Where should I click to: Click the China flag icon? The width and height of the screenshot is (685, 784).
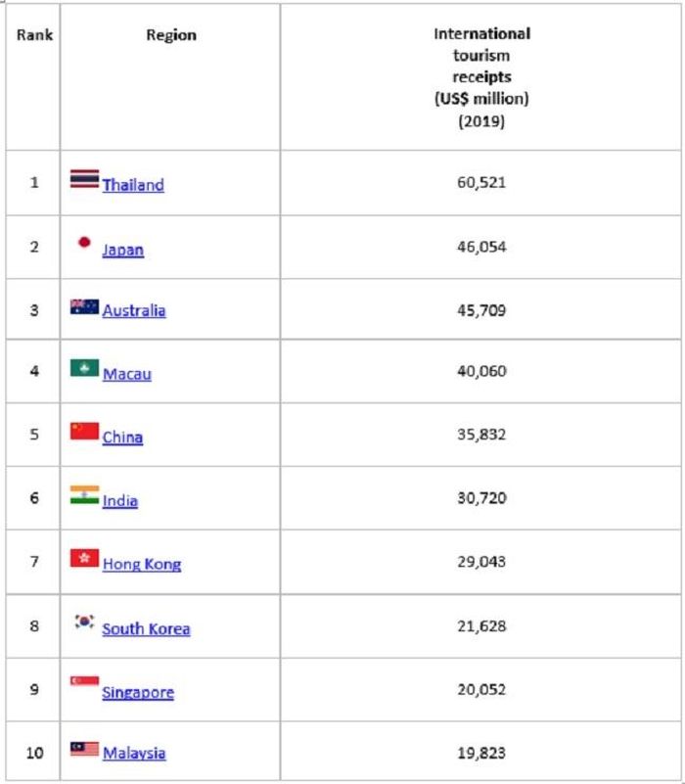click(84, 431)
